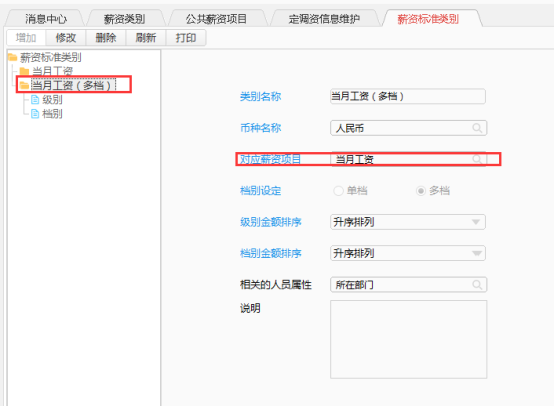This screenshot has width=554, height=406.
Task: Click the 修改 toolbar button
Action: (x=66, y=37)
